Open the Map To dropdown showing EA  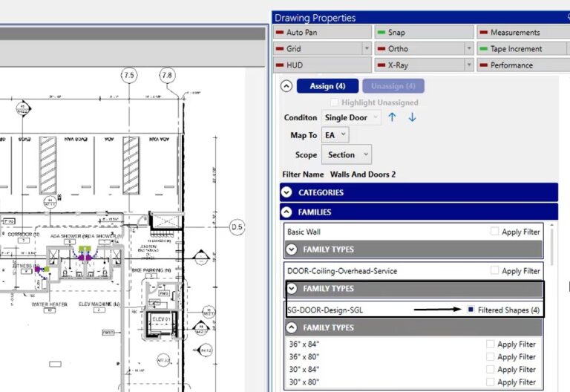click(x=335, y=135)
